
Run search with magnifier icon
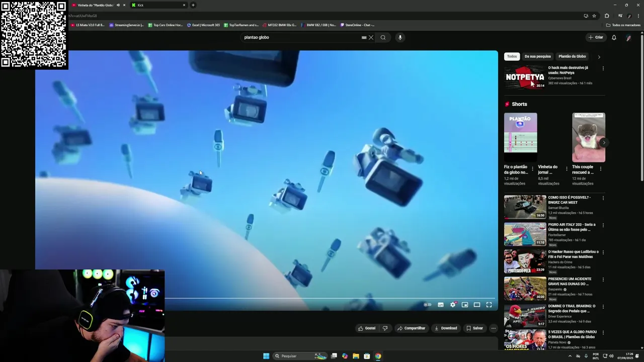click(383, 37)
